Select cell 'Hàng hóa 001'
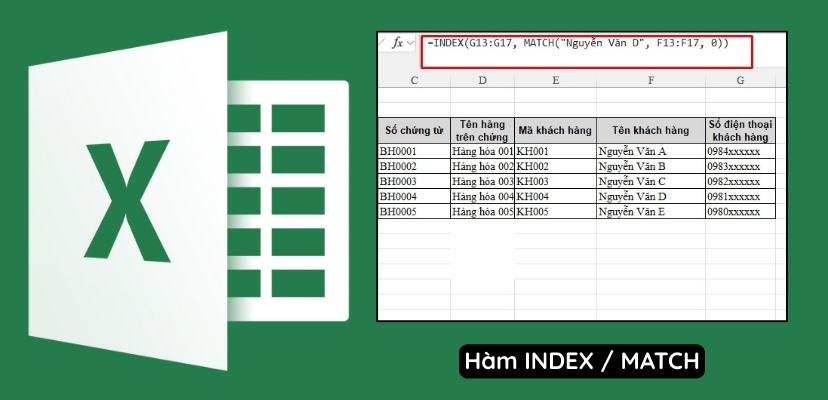828x400 pixels. [x=483, y=151]
